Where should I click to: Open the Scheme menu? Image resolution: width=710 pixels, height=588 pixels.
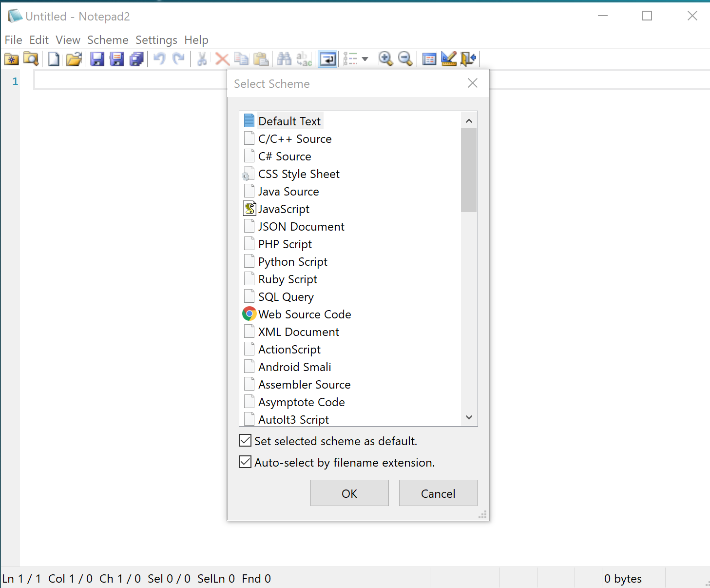108,40
